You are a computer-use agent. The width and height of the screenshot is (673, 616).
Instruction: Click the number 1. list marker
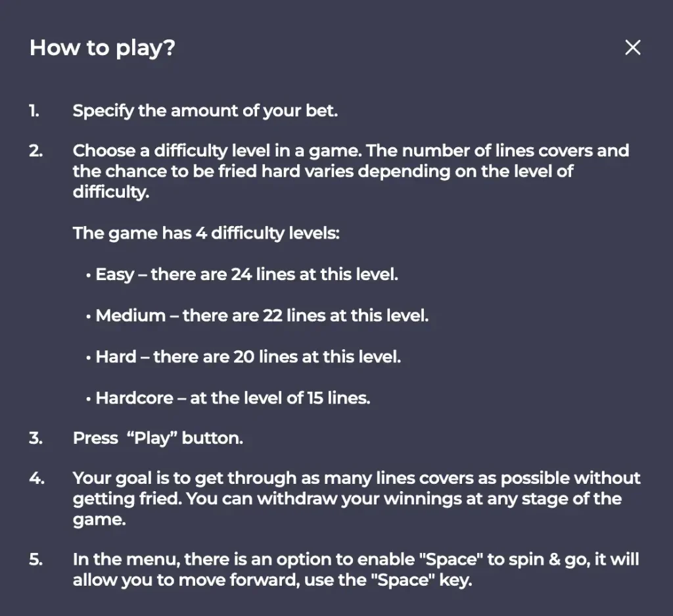tap(34, 110)
